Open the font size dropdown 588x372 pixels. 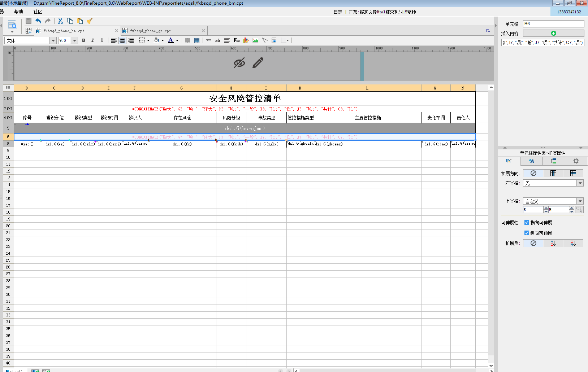coord(75,40)
